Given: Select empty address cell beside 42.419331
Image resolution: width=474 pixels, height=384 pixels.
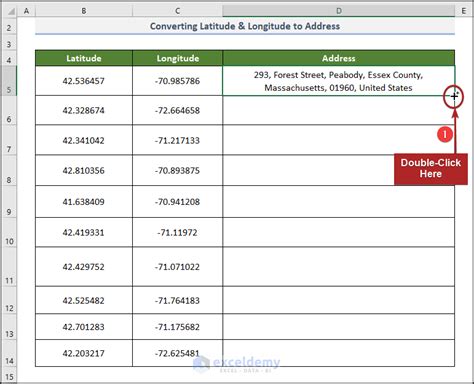Looking at the screenshot, I should click(338, 233).
